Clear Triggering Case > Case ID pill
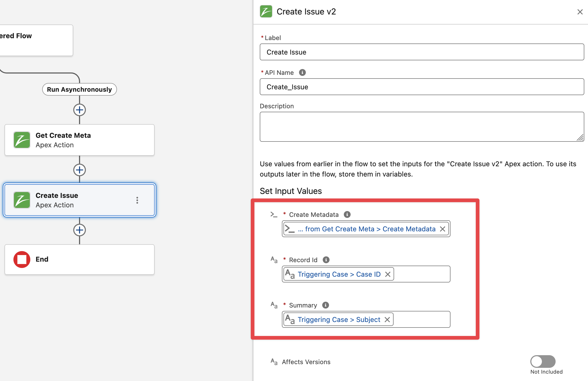This screenshot has height=381, width=588. [388, 274]
